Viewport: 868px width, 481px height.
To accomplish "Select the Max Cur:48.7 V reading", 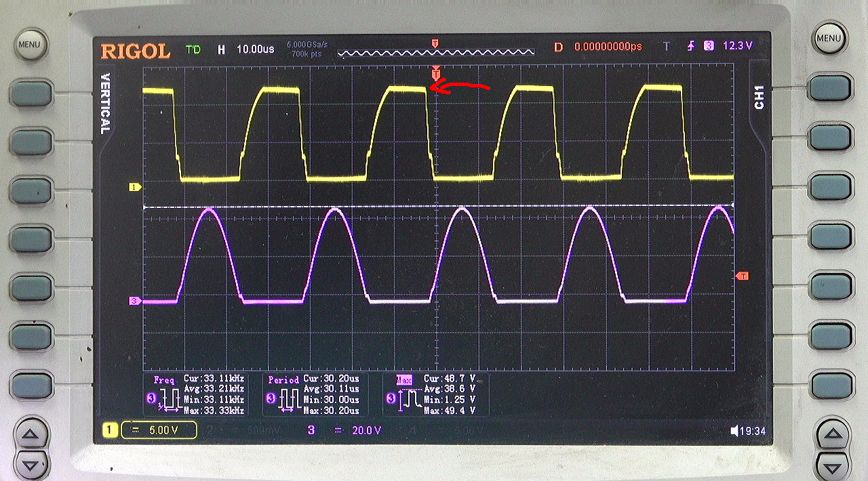I will [450, 378].
